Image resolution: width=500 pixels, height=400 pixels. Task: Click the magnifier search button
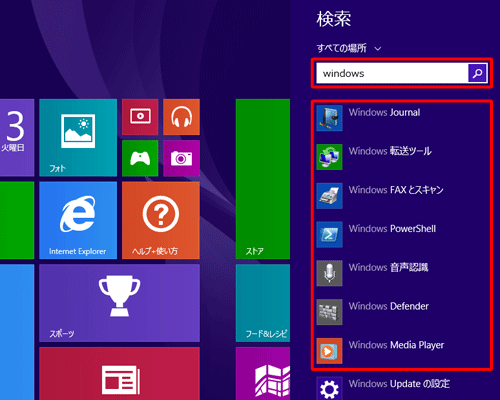tap(478, 73)
